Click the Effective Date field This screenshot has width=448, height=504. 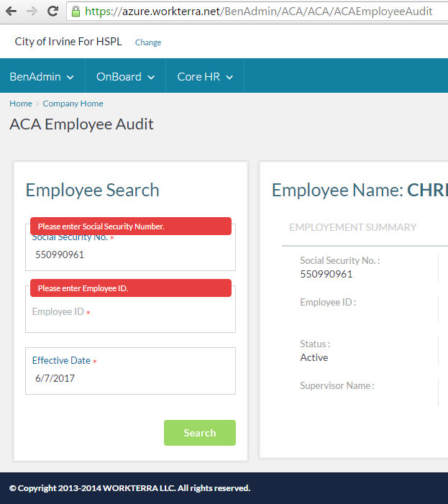pyautogui.click(x=130, y=371)
